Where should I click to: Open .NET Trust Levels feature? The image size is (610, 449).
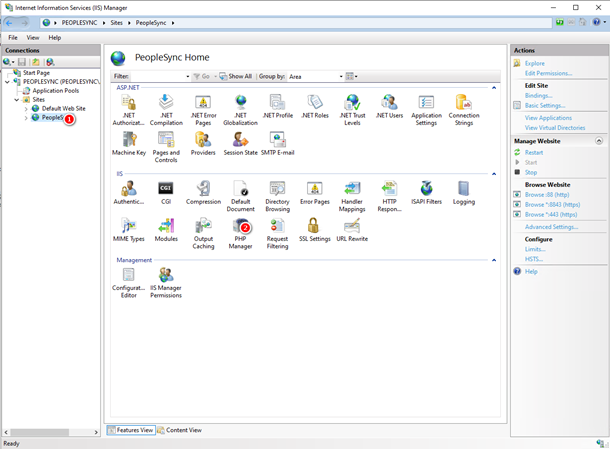(352, 110)
